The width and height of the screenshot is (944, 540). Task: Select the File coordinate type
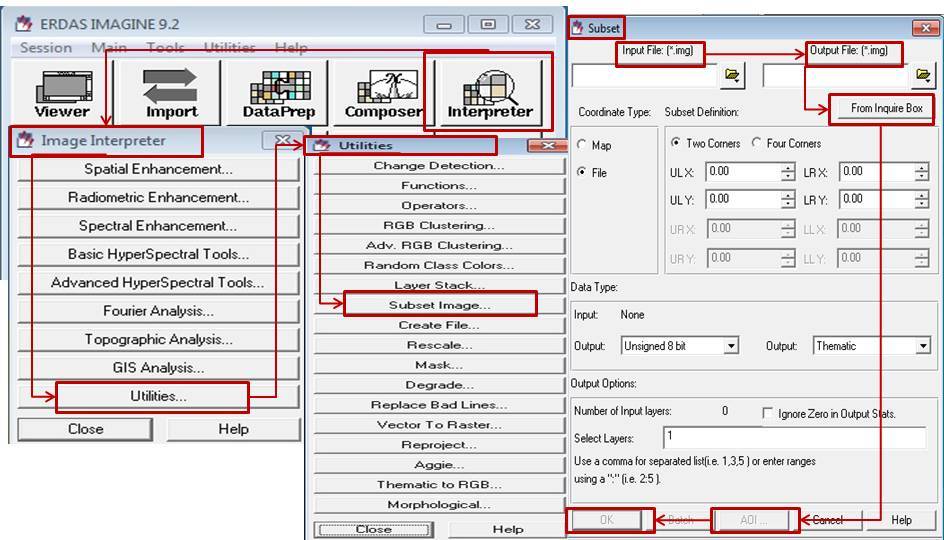[x=582, y=172]
